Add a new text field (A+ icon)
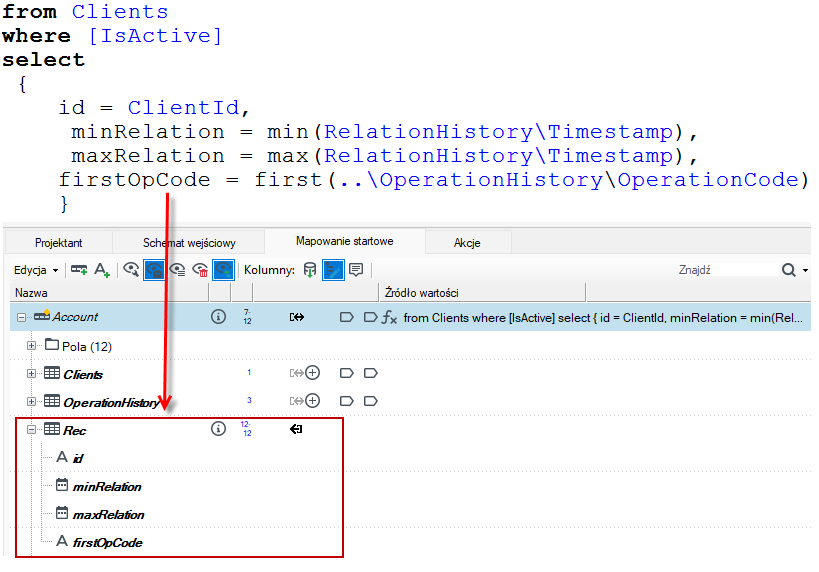The image size is (819, 572). [x=102, y=270]
